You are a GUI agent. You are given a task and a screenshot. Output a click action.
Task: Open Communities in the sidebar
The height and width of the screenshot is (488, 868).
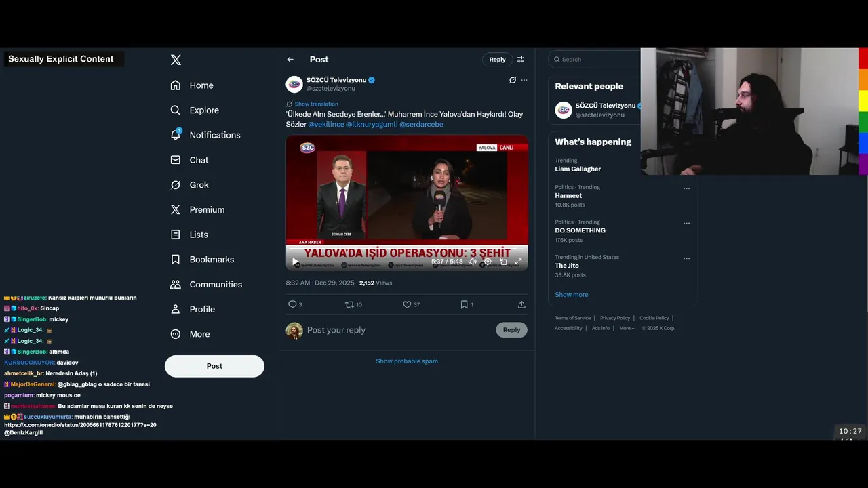[206, 285]
